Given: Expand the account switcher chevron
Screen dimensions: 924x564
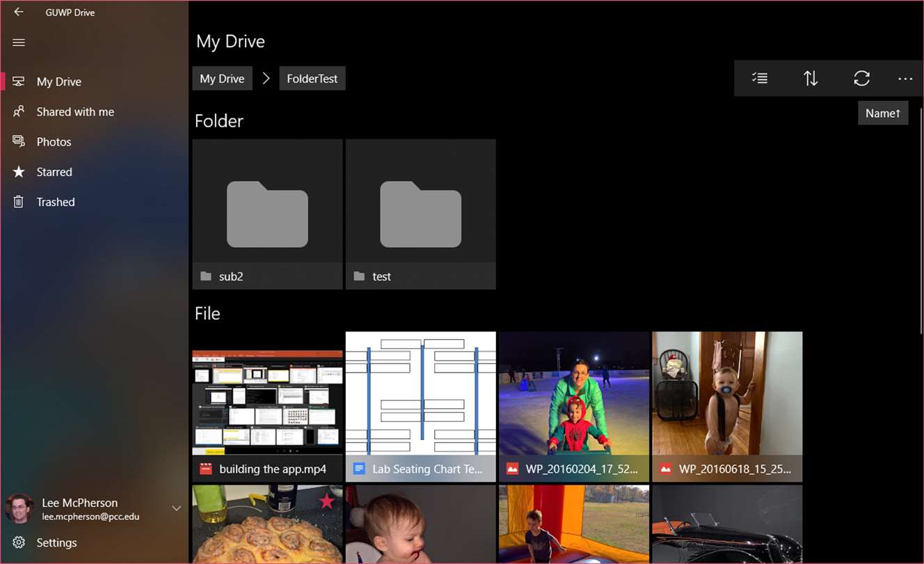Looking at the screenshot, I should click(x=177, y=509).
